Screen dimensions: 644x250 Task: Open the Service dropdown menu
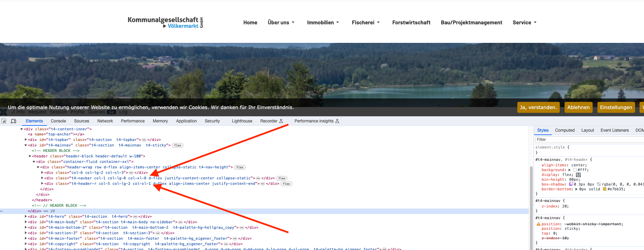coord(525,23)
